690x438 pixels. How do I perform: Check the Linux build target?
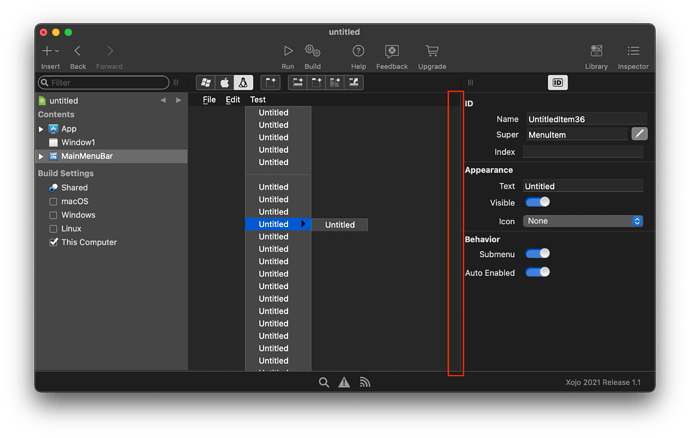point(53,229)
